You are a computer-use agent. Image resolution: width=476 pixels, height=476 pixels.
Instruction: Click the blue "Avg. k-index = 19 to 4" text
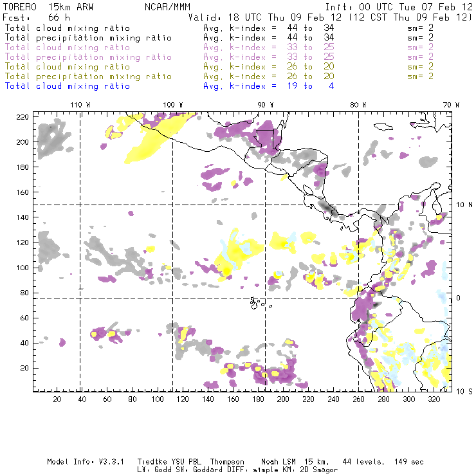coord(269,86)
